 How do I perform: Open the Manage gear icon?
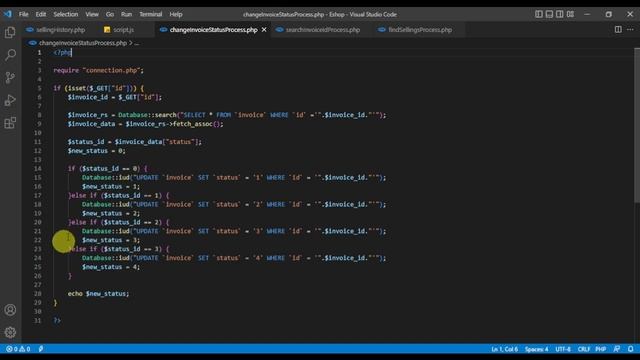coord(10,332)
